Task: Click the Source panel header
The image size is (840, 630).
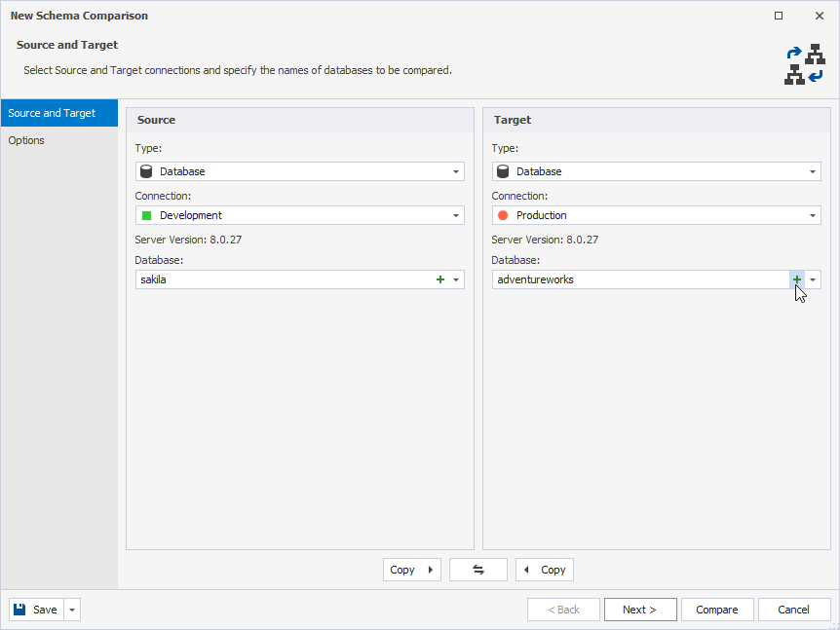Action: point(300,120)
